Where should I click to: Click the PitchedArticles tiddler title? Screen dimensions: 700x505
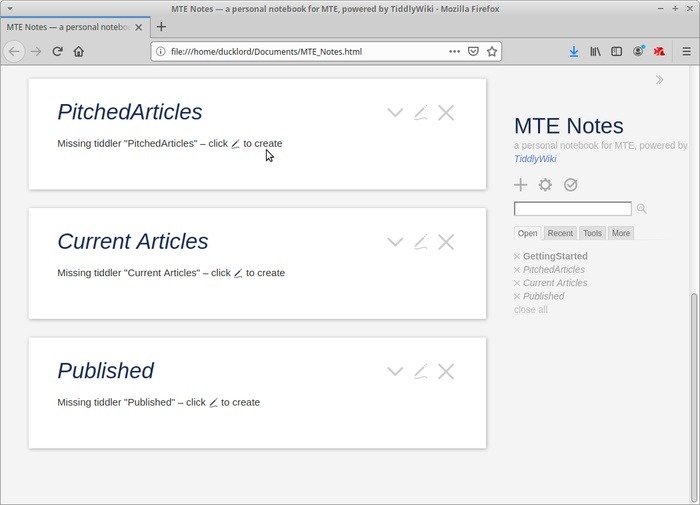(130, 112)
